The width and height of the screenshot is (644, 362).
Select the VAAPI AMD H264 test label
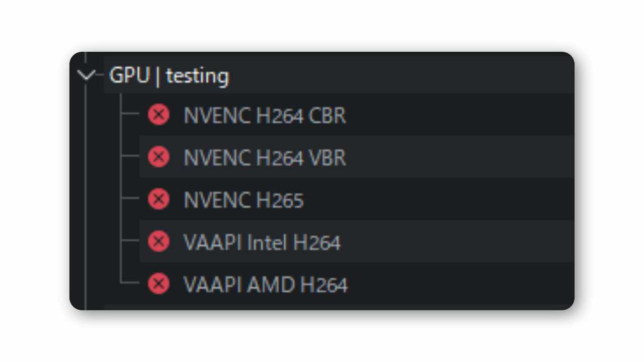pos(266,285)
